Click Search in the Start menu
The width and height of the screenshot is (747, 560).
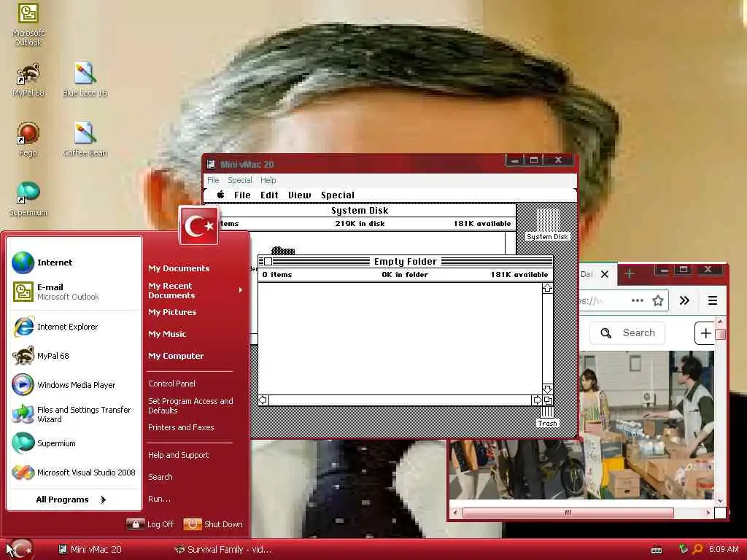160,477
